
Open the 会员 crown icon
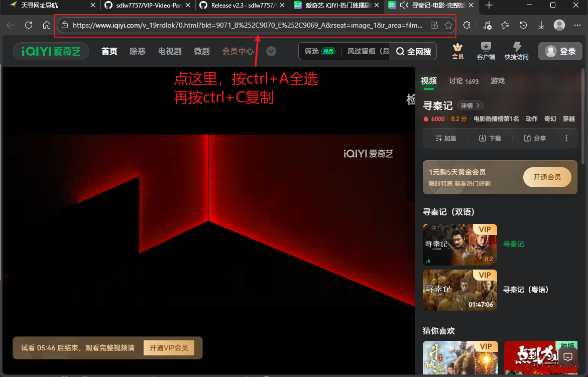pyautogui.click(x=458, y=51)
